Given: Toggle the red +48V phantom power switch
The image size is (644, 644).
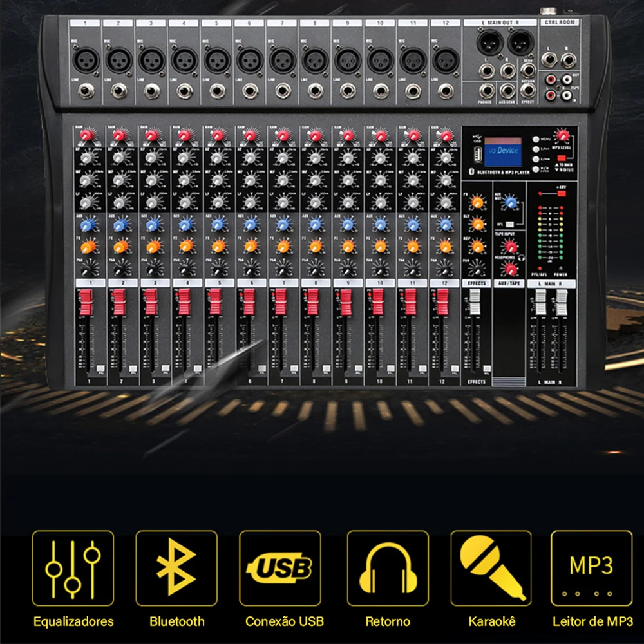Looking at the screenshot, I should click(561, 193).
